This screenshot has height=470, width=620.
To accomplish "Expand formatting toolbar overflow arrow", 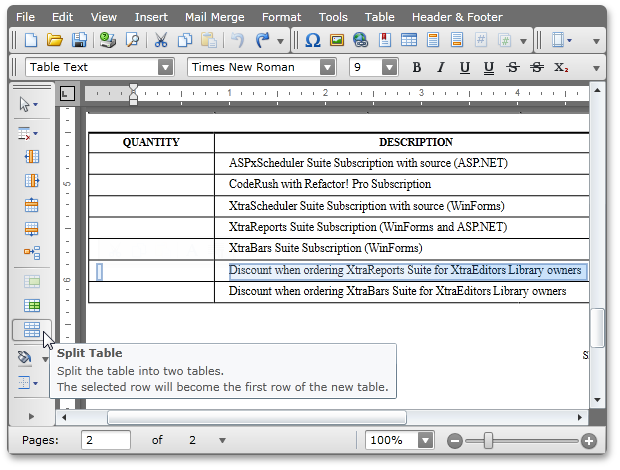I will pyautogui.click(x=596, y=68).
